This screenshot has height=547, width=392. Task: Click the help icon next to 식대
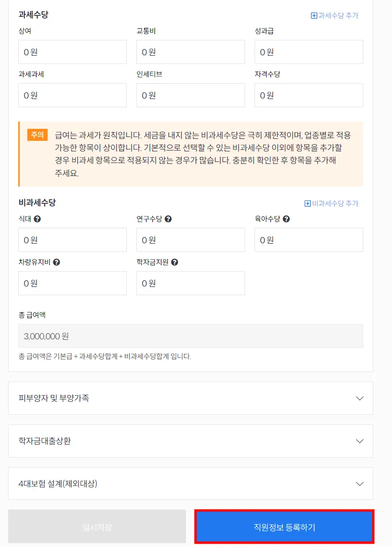37,219
